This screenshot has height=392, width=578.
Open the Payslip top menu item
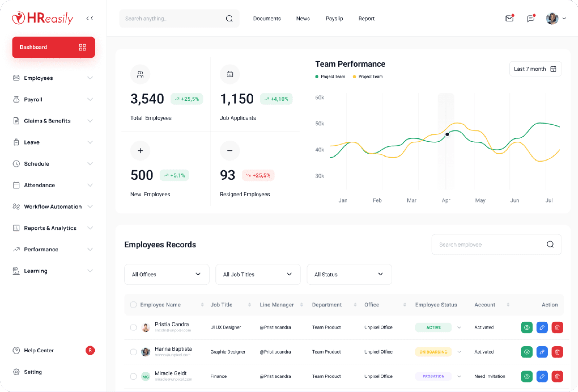click(x=334, y=19)
